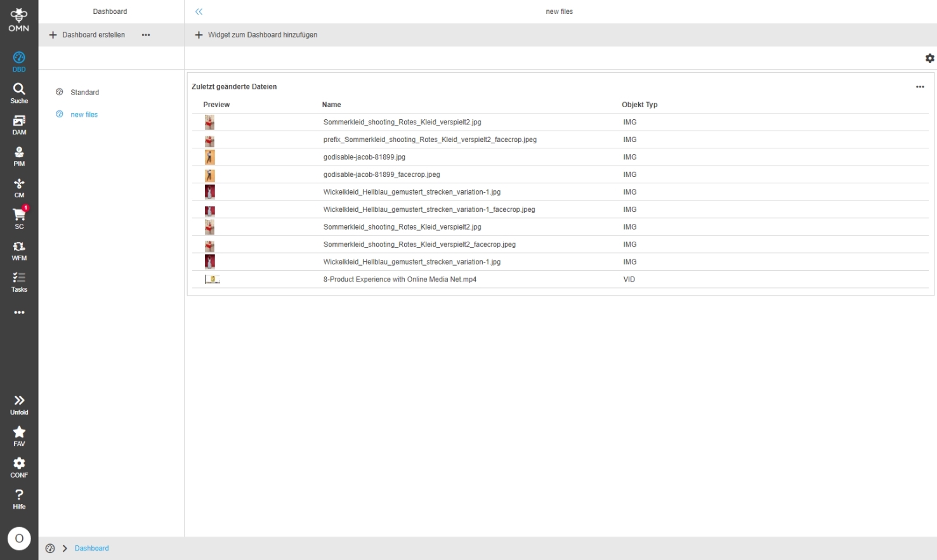This screenshot has width=937, height=560.
Task: Select file godisable-jacob-81899.jpg
Action: click(364, 157)
